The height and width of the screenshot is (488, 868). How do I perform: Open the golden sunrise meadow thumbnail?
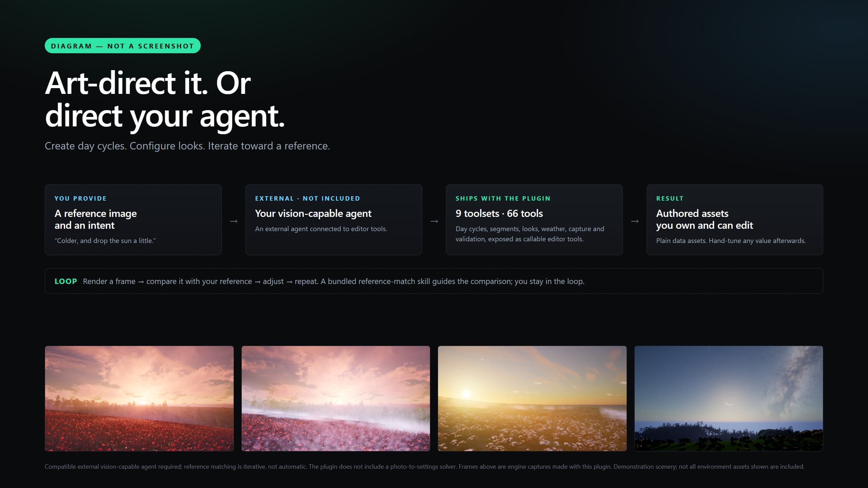tap(532, 398)
